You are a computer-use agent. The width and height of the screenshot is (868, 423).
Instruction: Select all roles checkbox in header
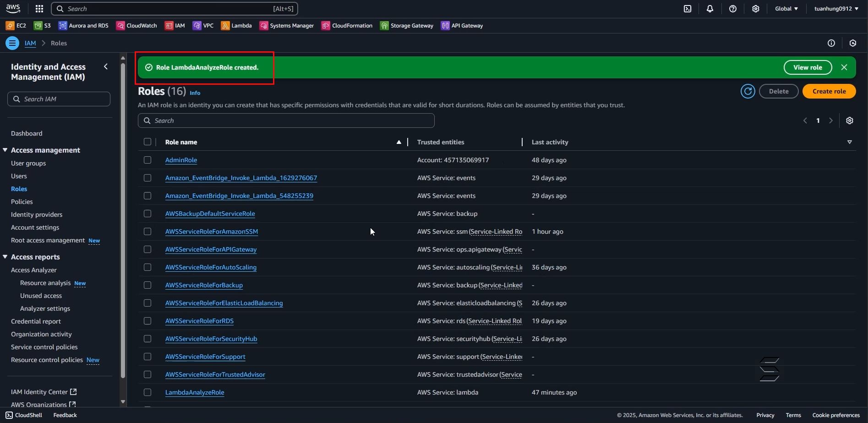point(147,142)
